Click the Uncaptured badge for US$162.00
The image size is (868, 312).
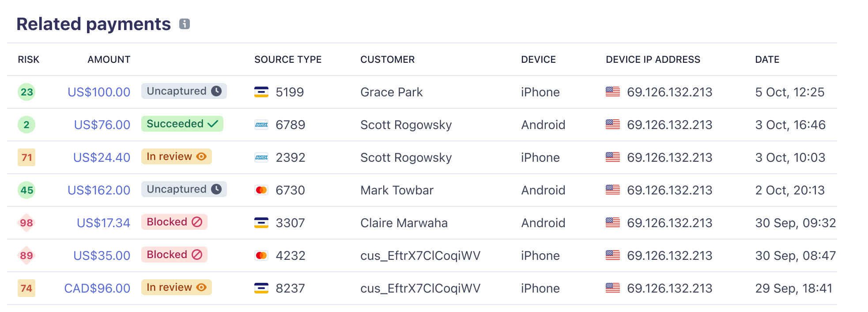184,189
